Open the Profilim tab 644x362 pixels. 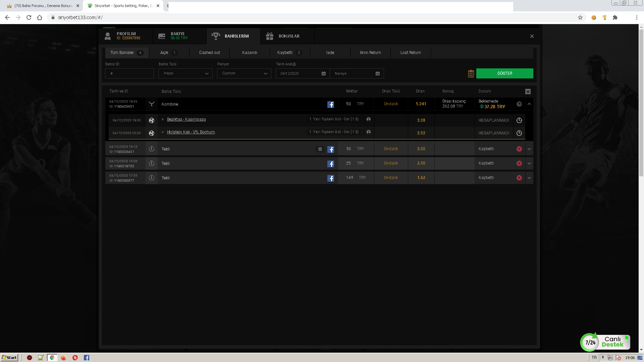[x=125, y=36]
